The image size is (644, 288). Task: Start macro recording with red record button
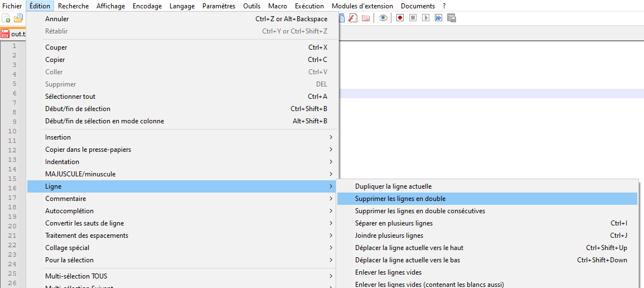tap(400, 18)
